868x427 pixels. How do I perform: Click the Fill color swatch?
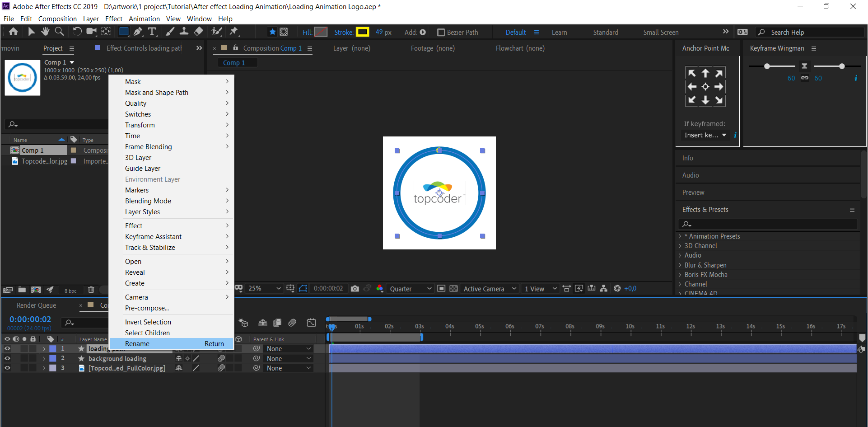(321, 32)
